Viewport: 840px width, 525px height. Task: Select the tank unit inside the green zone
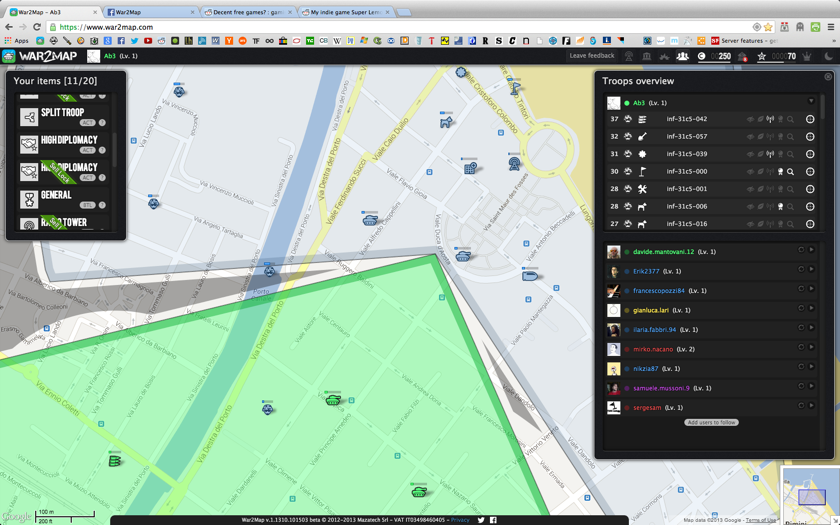point(333,400)
